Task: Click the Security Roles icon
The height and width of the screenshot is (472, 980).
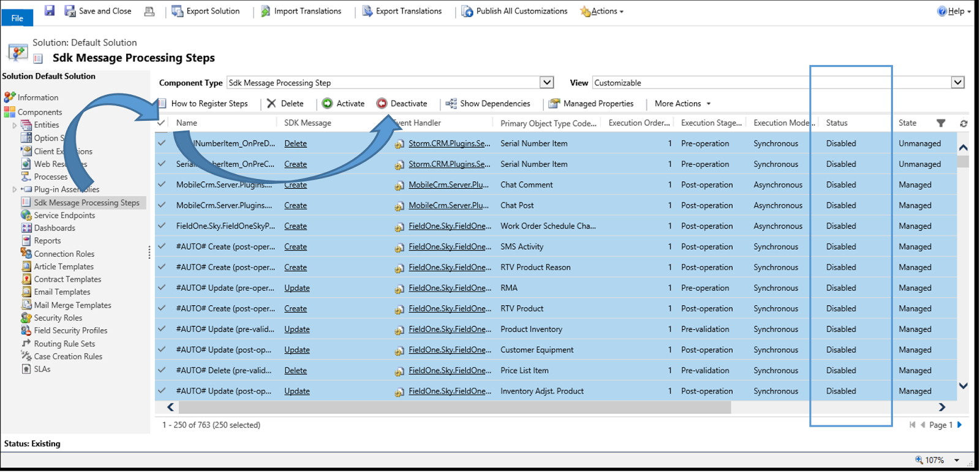Action: [26, 318]
